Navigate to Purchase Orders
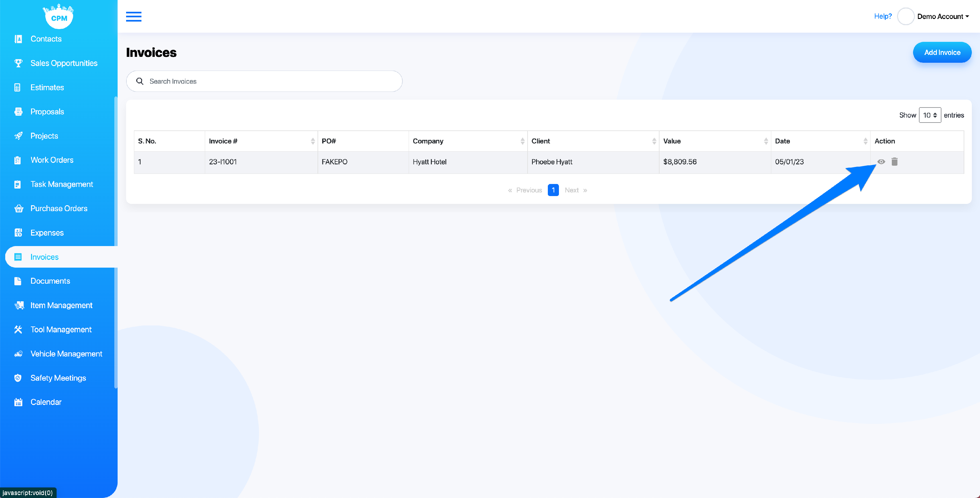980x498 pixels. [x=58, y=208]
